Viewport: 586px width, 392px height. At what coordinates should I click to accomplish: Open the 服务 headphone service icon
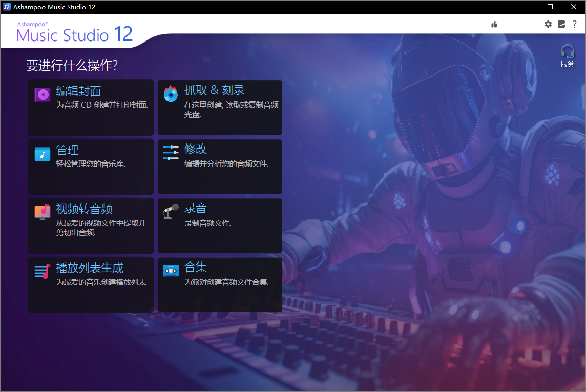click(x=568, y=54)
